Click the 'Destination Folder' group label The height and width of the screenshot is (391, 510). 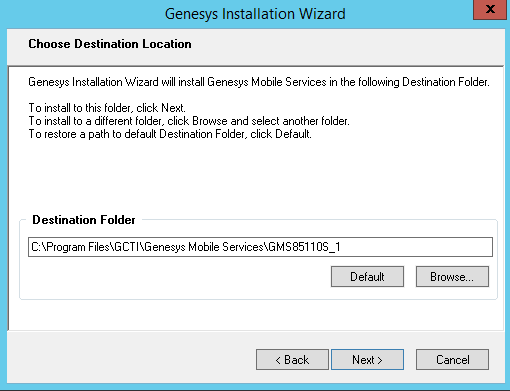[x=84, y=220]
